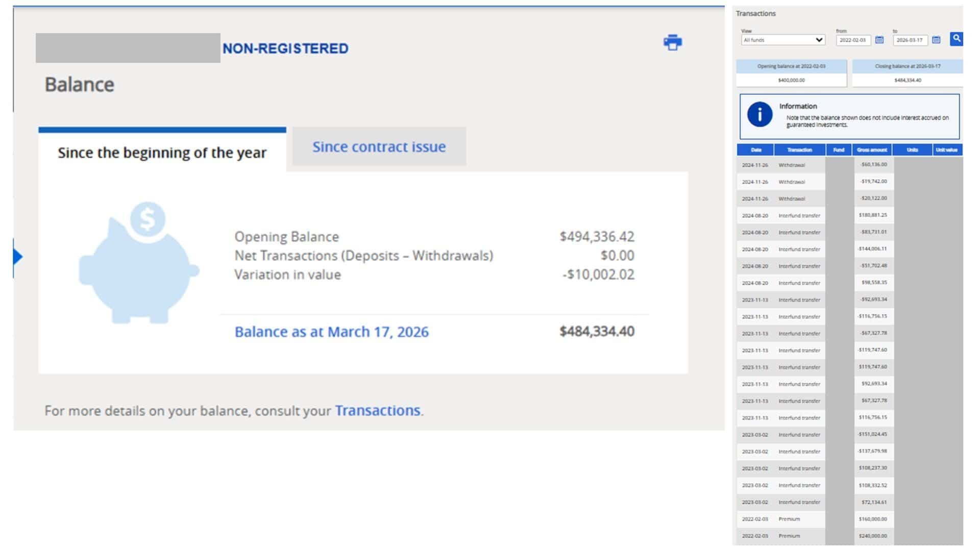The height and width of the screenshot is (551, 980).
Task: Click the blue side-panel arrow on the left edge
Action: coord(18,257)
